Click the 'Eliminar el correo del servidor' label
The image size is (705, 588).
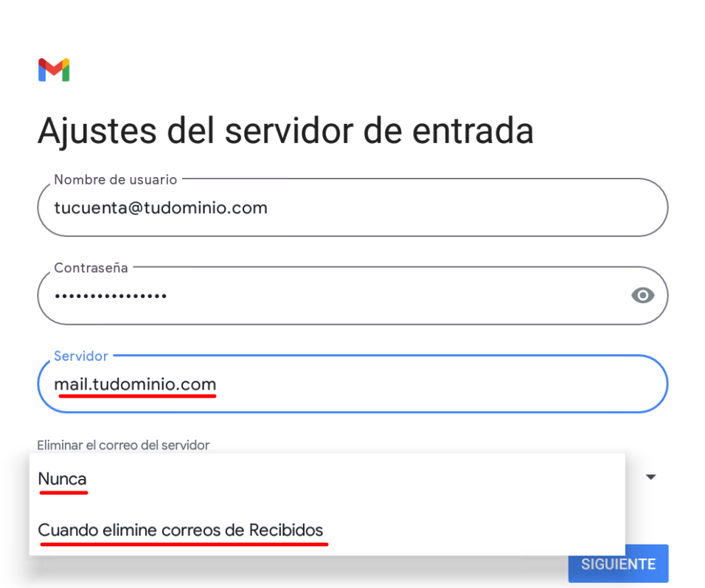(x=123, y=445)
